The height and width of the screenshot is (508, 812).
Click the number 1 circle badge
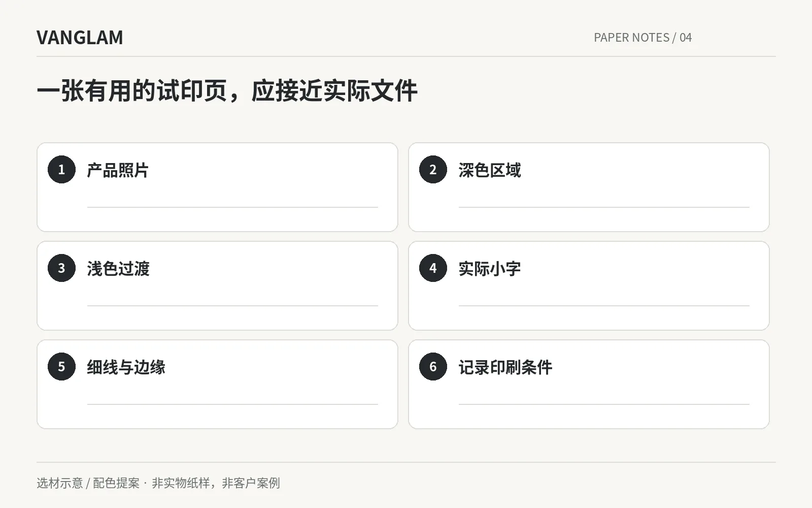point(61,169)
